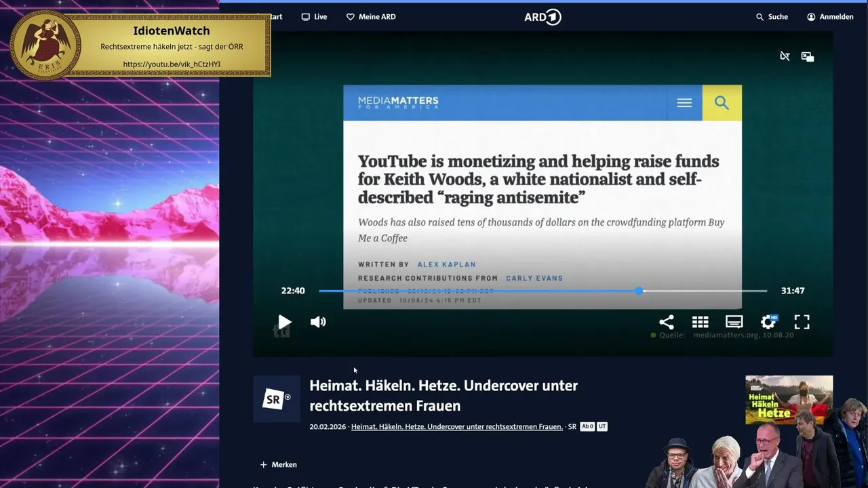The height and width of the screenshot is (488, 868).
Task: Click the video progress bar handle
Action: (639, 291)
